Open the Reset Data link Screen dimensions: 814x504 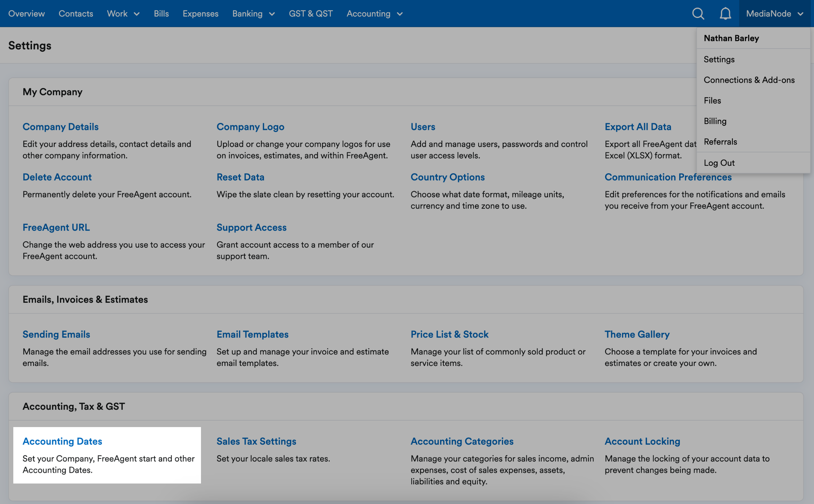click(240, 177)
